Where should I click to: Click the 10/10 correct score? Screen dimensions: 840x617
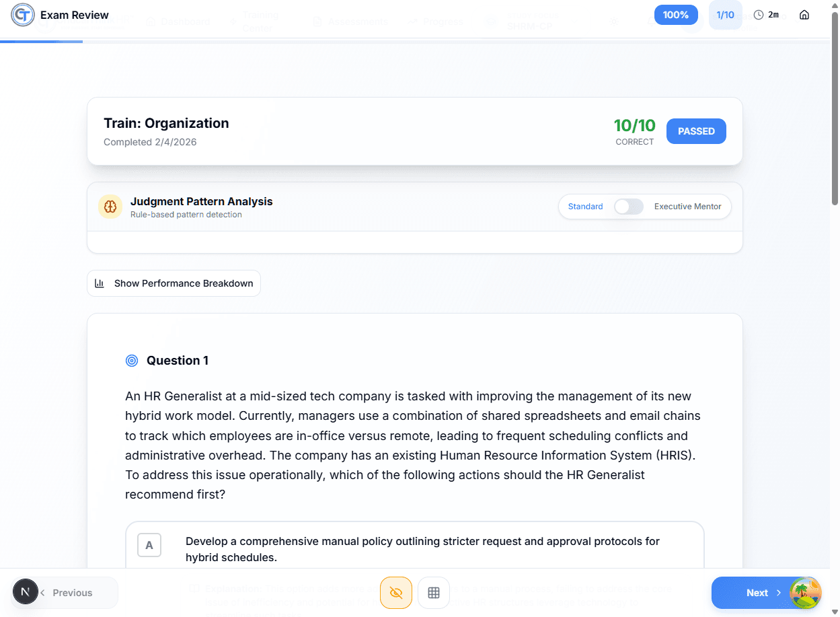[634, 125]
